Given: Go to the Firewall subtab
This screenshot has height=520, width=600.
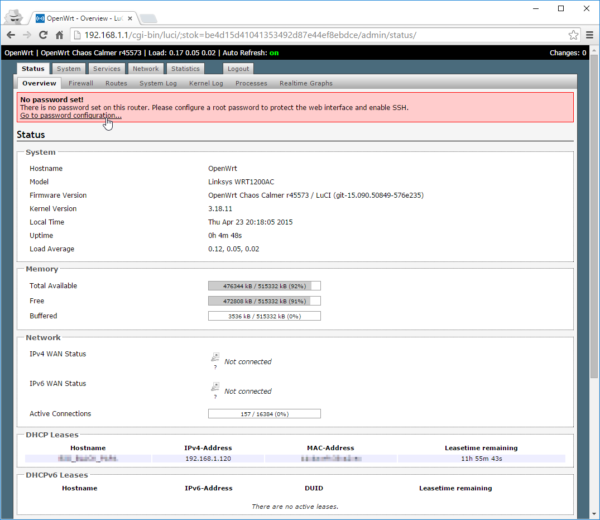Looking at the screenshot, I should point(81,83).
